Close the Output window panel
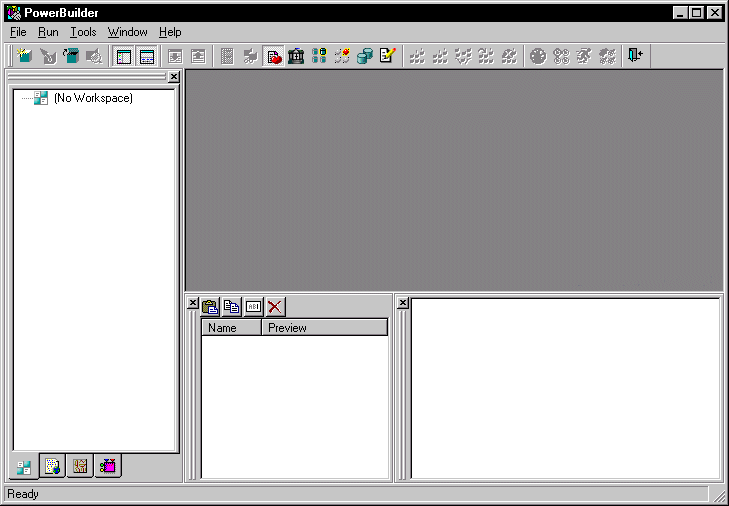The width and height of the screenshot is (729, 506). (x=403, y=303)
